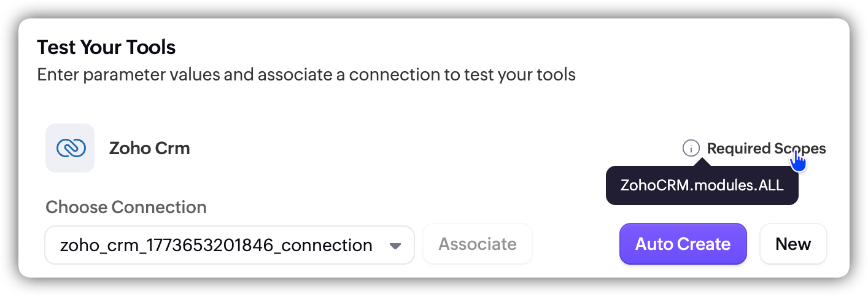Click the purple Auto Create button
This screenshot has height=296, width=868.
(x=683, y=244)
